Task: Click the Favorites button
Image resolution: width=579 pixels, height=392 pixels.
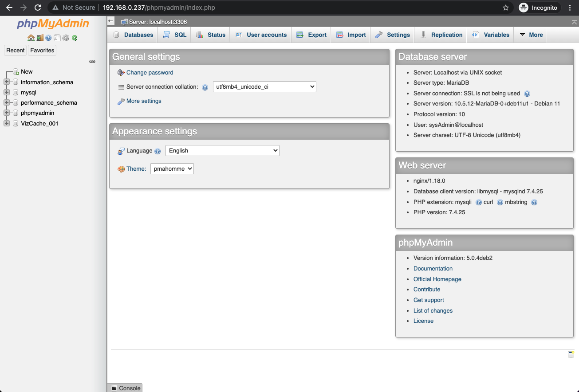Action: tap(42, 51)
